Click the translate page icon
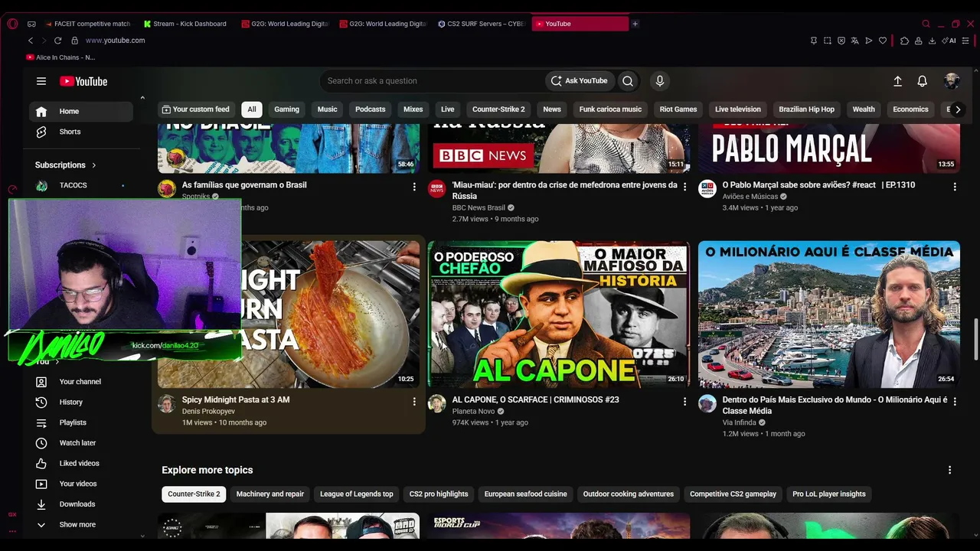Image resolution: width=980 pixels, height=551 pixels. click(x=855, y=41)
